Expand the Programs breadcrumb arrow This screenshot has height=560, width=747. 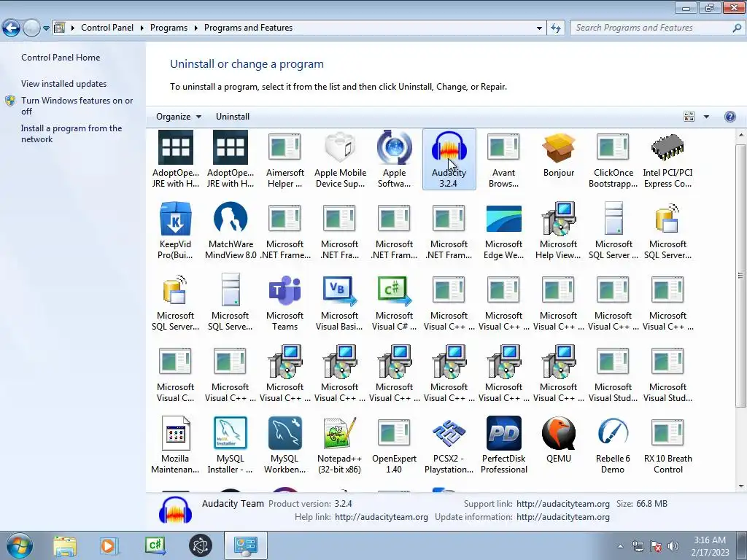tap(196, 28)
